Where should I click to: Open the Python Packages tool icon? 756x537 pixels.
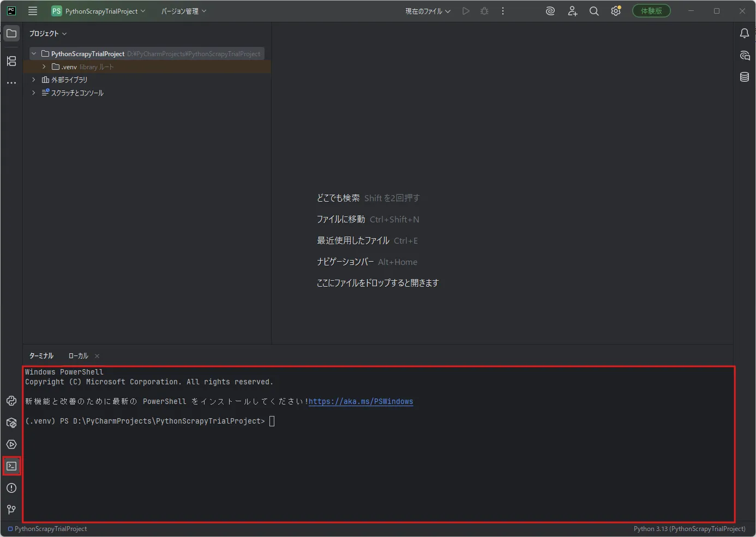[11, 423]
